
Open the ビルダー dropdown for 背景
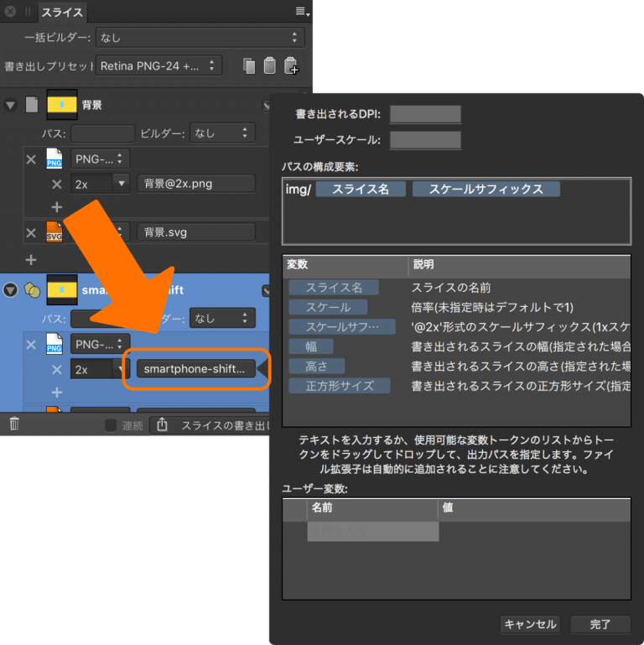click(222, 133)
